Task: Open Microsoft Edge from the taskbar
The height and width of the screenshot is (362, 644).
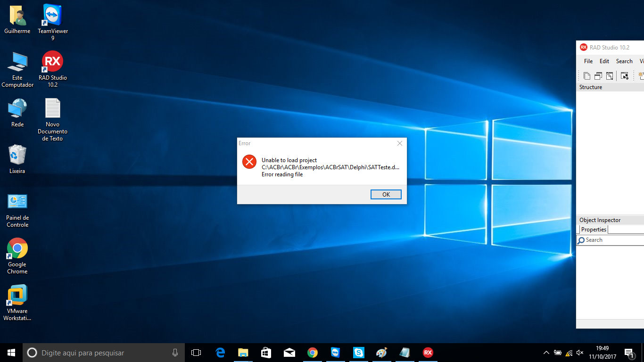Action: (220, 353)
